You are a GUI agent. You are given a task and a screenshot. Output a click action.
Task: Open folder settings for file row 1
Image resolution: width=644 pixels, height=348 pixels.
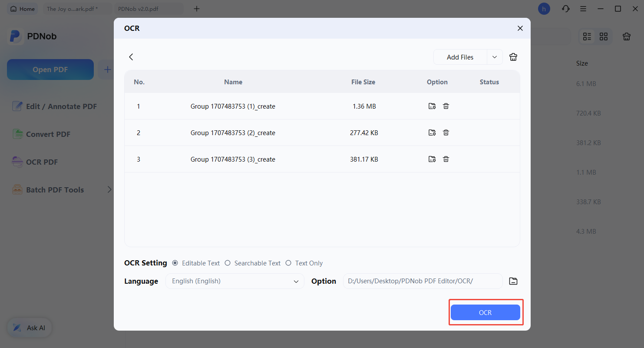(x=432, y=106)
